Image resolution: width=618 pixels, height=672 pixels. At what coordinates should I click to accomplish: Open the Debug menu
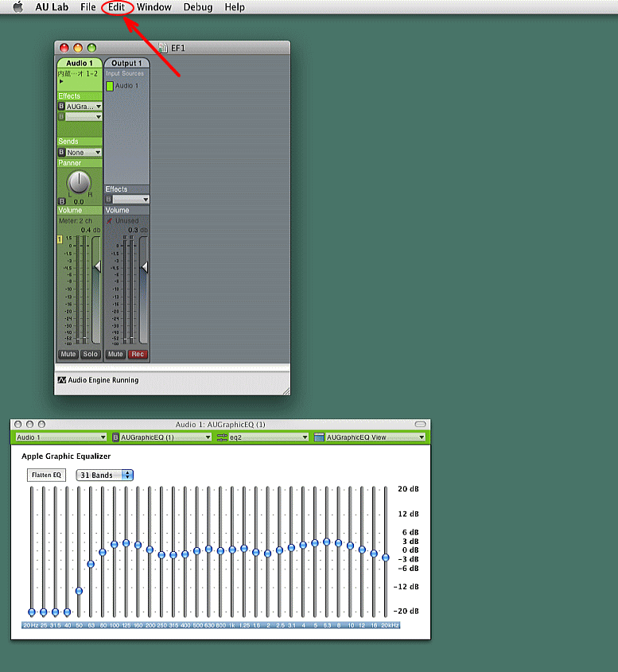pyautogui.click(x=198, y=7)
